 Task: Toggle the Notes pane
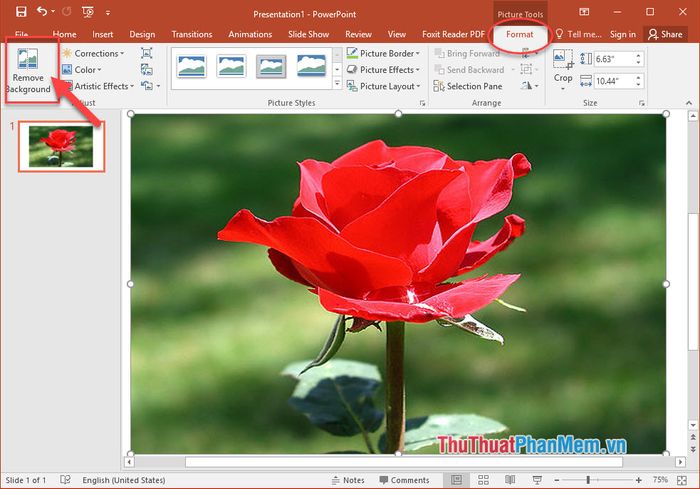click(348, 480)
